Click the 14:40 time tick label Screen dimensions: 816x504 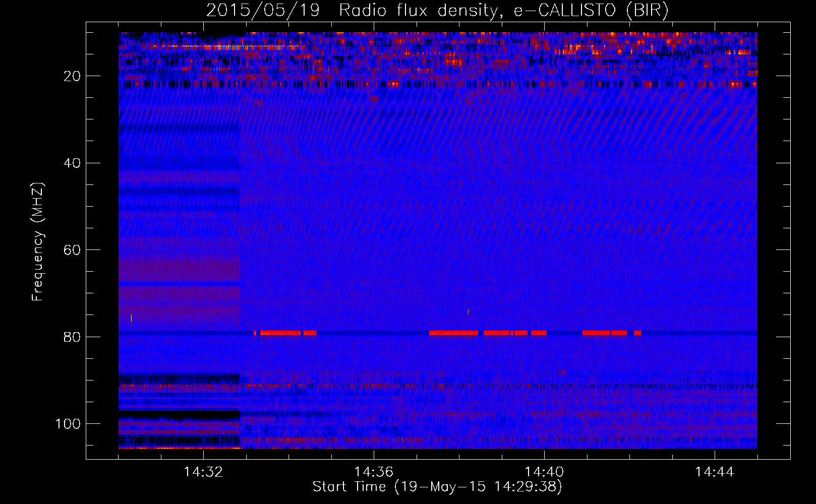pos(544,472)
